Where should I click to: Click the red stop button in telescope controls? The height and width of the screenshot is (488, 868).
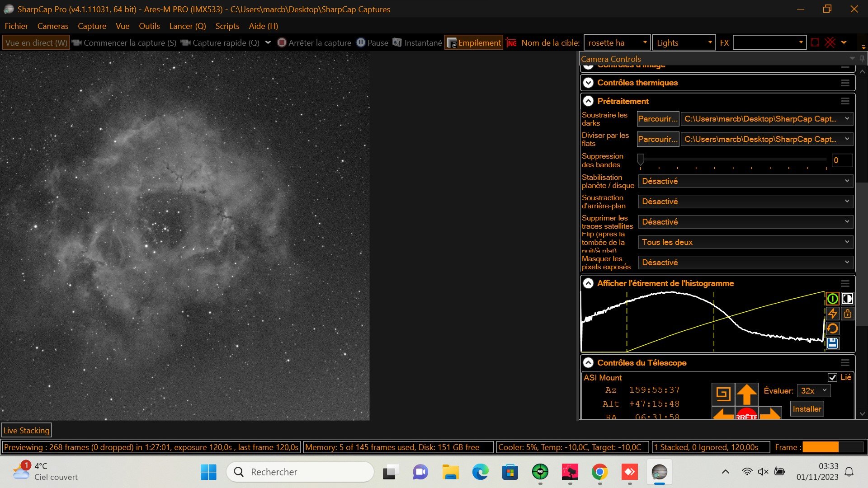click(x=746, y=414)
